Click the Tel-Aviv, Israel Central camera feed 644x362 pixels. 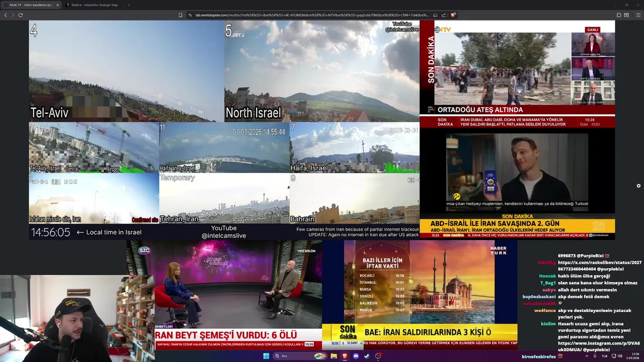coord(94,148)
